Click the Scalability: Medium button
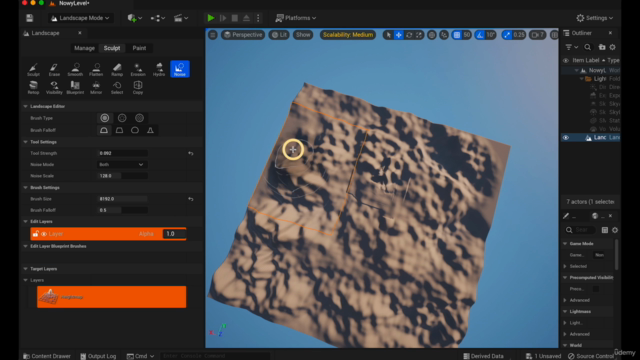The height and width of the screenshot is (360, 640). (348, 35)
